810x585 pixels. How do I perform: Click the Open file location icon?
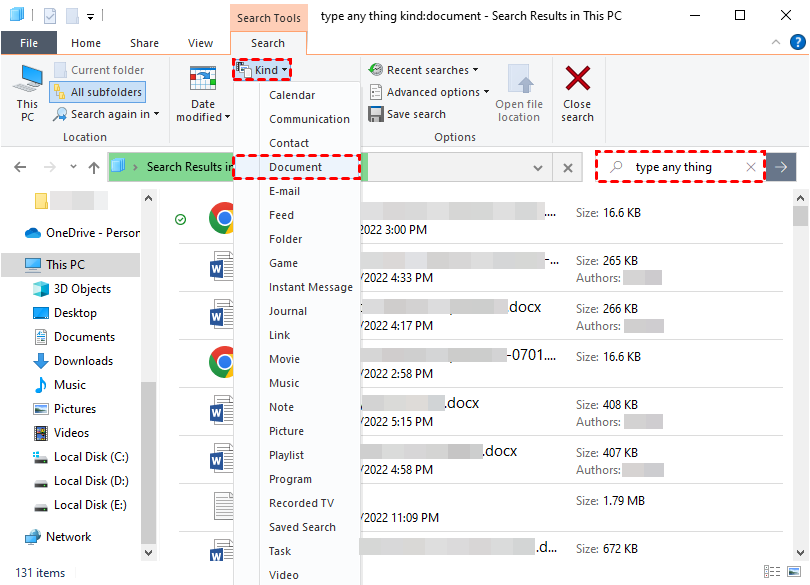[519, 80]
